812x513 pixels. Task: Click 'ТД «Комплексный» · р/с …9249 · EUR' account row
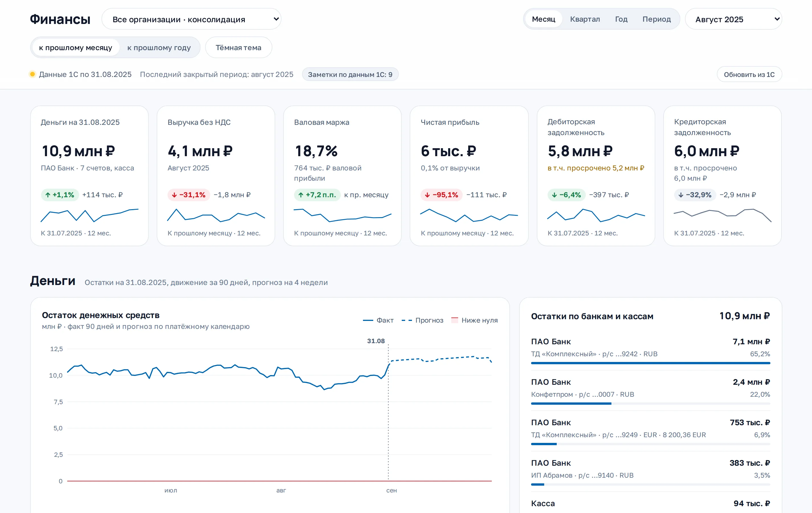(x=650, y=431)
